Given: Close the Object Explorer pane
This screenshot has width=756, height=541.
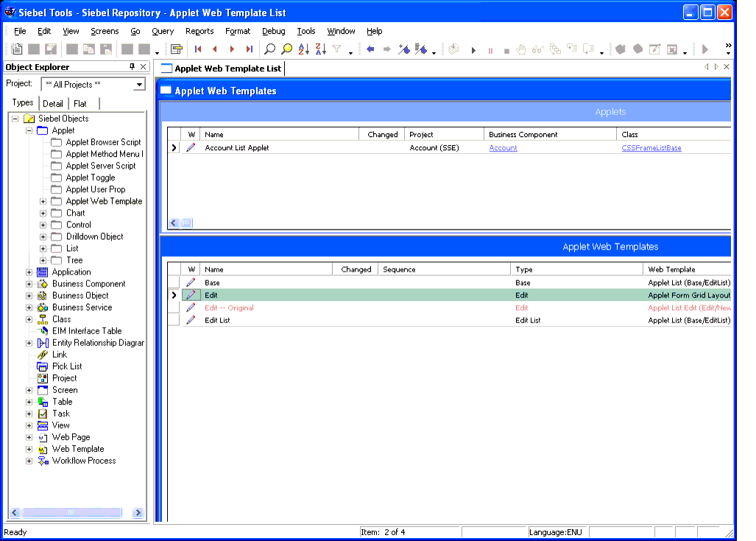Looking at the screenshot, I should 144,66.
